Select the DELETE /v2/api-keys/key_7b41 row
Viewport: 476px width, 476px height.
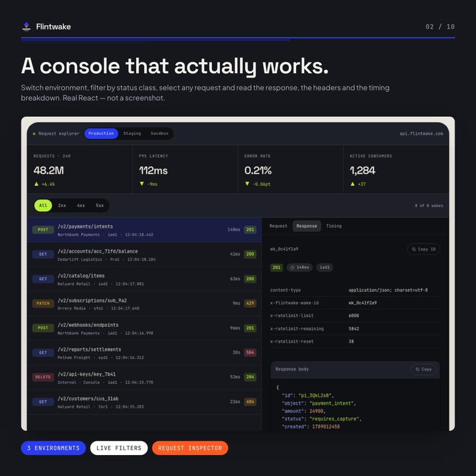(x=144, y=377)
